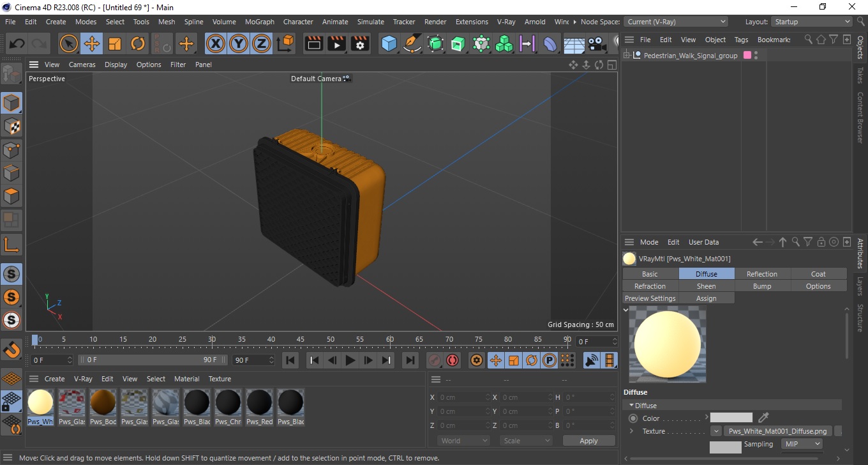
Task: Click the Undo arrow icon
Action: [x=17, y=44]
